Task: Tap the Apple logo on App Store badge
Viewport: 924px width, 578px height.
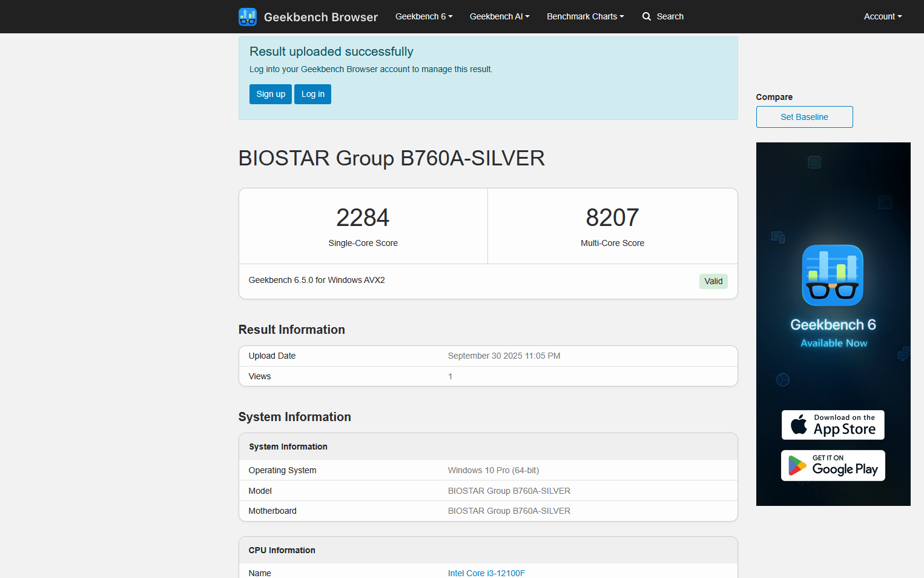Action: tap(799, 425)
